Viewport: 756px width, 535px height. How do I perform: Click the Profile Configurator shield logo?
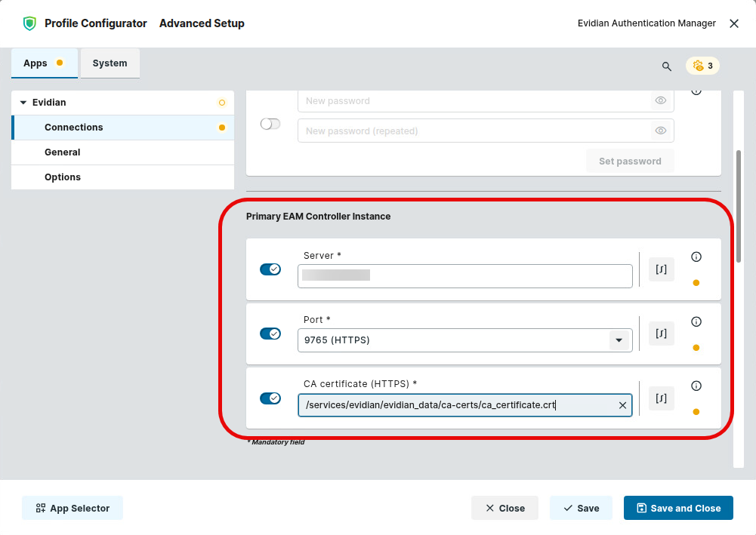click(29, 23)
